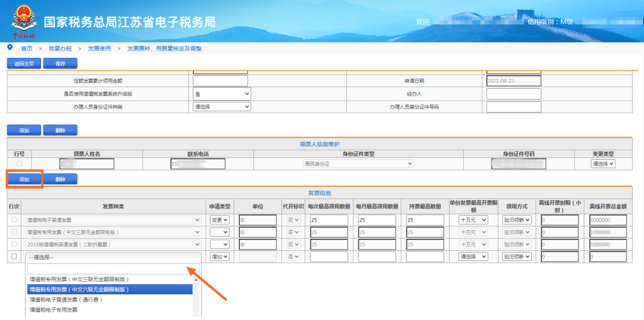The height and width of the screenshot is (320, 644).
Task: Click scroll-up arrow of invoice type list
Action: click(196, 279)
